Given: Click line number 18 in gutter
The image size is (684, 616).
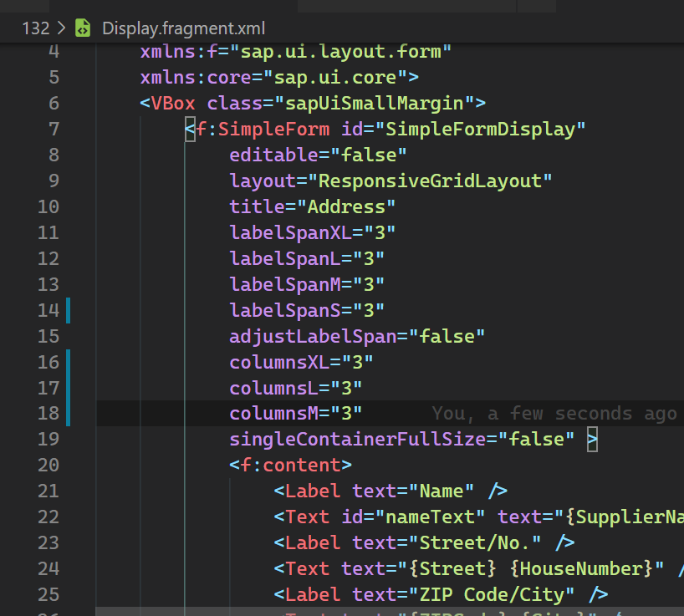Looking at the screenshot, I should tap(48, 413).
